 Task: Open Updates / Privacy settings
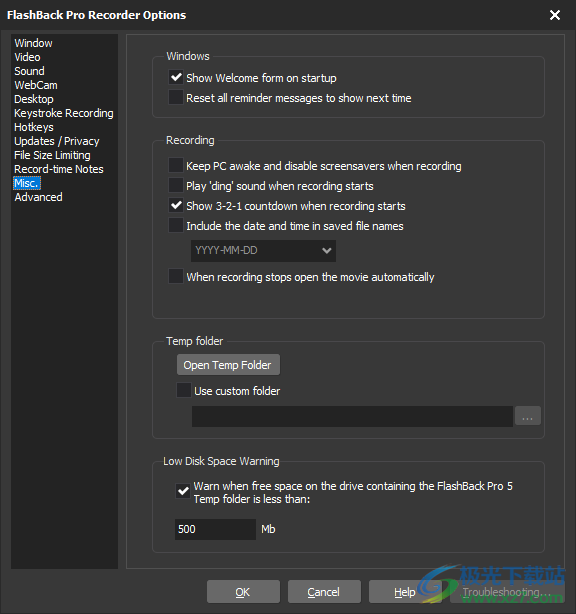coord(57,141)
